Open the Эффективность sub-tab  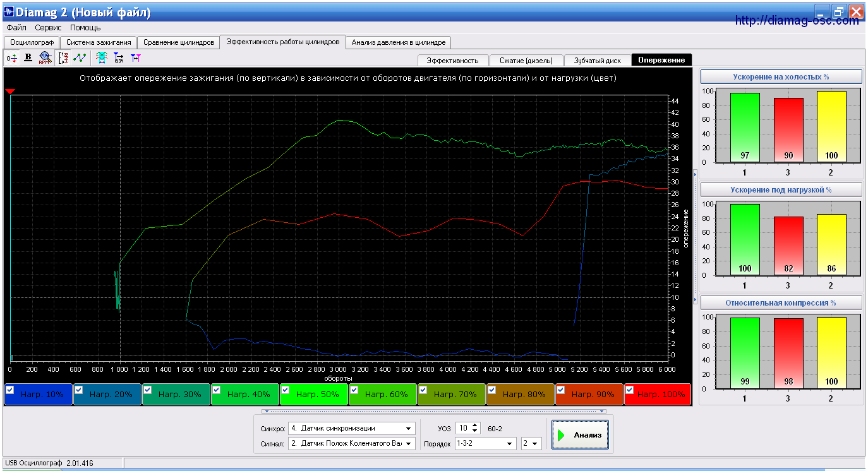(453, 60)
